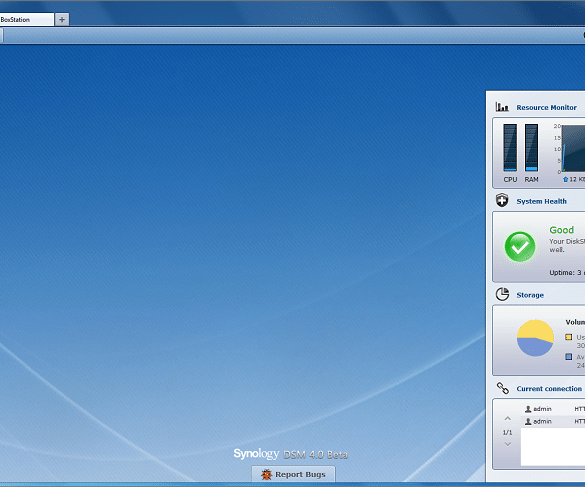Click the Resource Monitor bar chart icon
This screenshot has height=487, width=585.
tap(502, 107)
